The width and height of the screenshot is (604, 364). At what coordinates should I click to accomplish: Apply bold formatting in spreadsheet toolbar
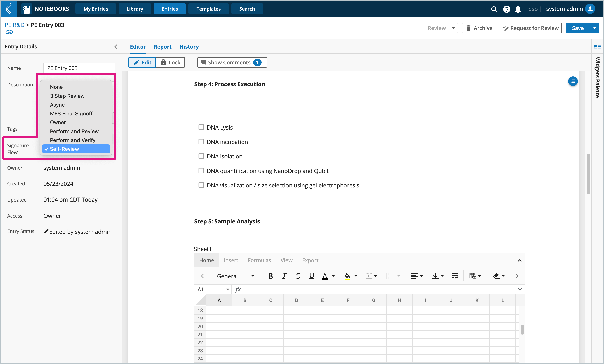[270, 276]
